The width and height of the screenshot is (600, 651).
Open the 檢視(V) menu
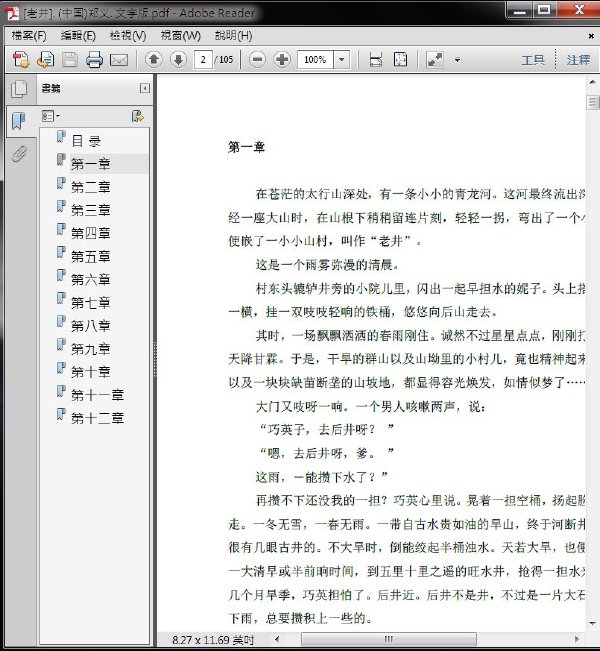coord(128,36)
